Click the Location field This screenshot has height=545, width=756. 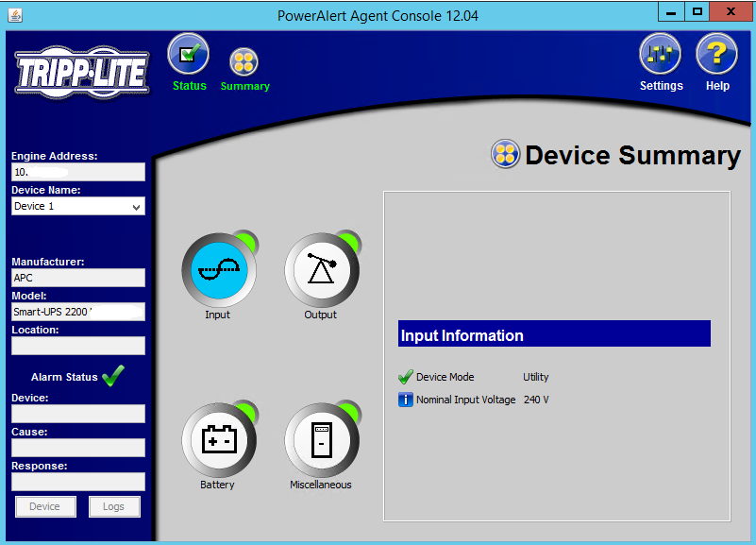(x=78, y=346)
